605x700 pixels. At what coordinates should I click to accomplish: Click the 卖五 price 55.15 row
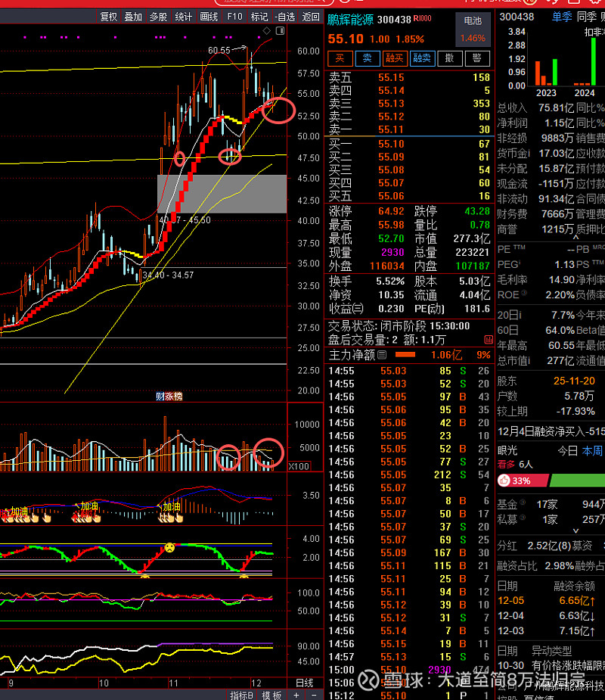(410, 77)
